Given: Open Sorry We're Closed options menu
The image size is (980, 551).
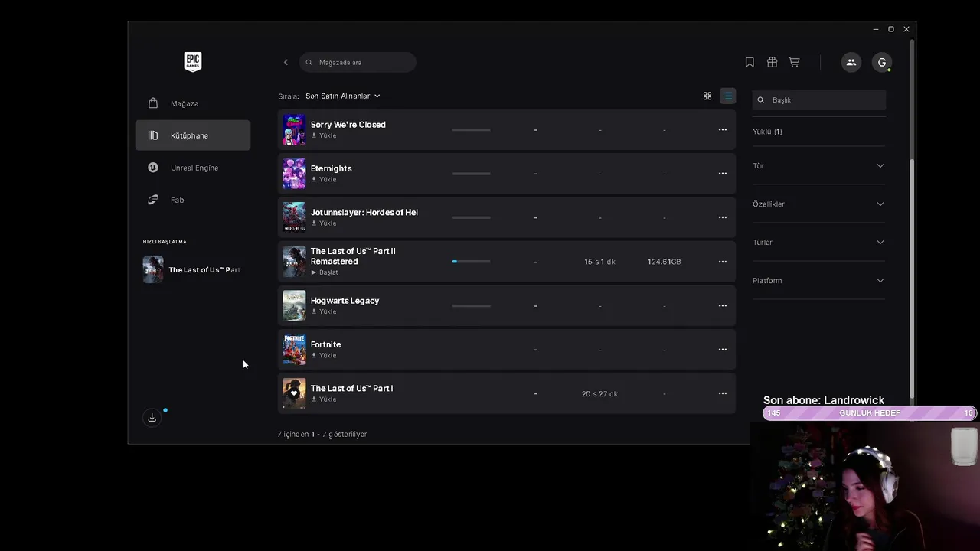Looking at the screenshot, I should (722, 129).
